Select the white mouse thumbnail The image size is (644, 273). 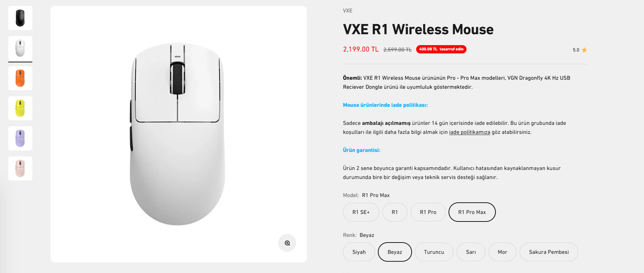coord(20,48)
